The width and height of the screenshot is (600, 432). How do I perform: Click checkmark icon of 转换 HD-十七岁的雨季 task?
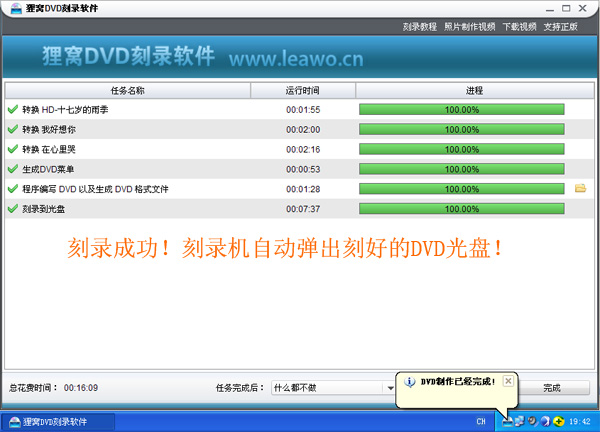[13, 109]
